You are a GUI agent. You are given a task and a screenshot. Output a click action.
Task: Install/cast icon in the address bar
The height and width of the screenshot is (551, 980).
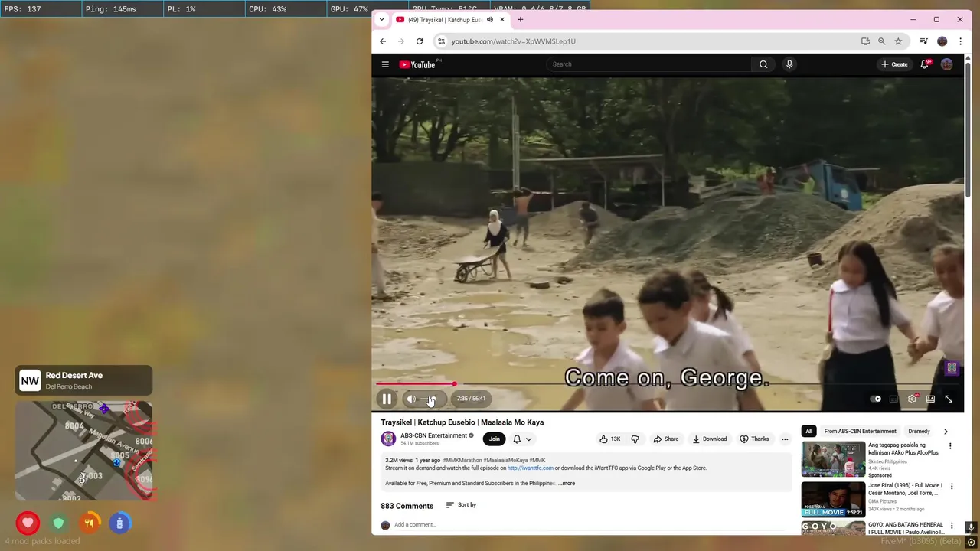(x=865, y=41)
